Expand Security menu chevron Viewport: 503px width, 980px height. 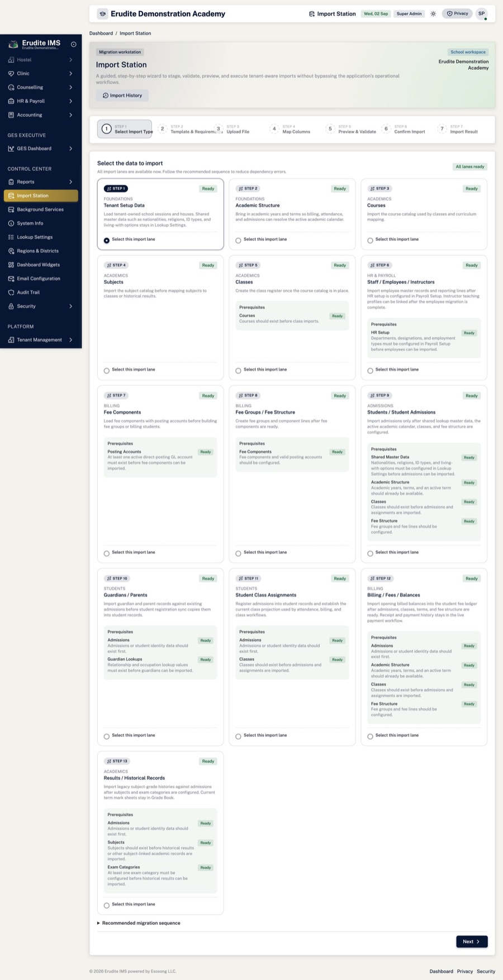(70, 306)
